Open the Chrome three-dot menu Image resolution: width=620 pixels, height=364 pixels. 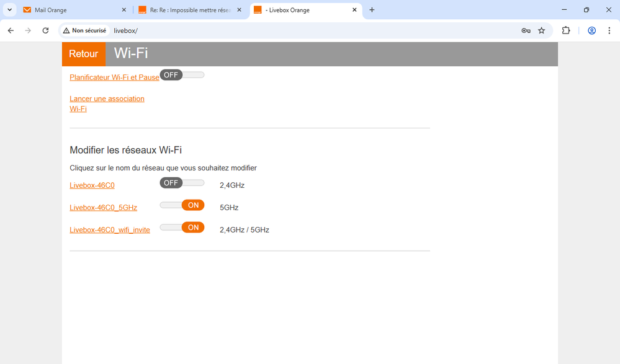pos(609,30)
